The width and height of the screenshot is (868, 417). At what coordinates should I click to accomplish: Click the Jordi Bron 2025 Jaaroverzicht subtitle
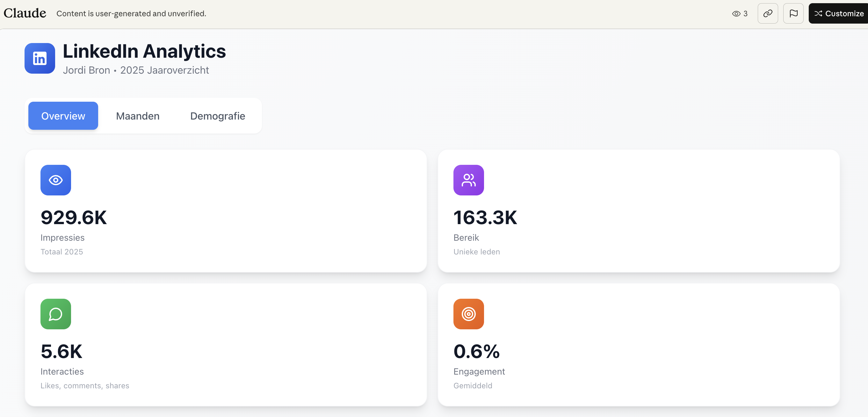pyautogui.click(x=136, y=70)
